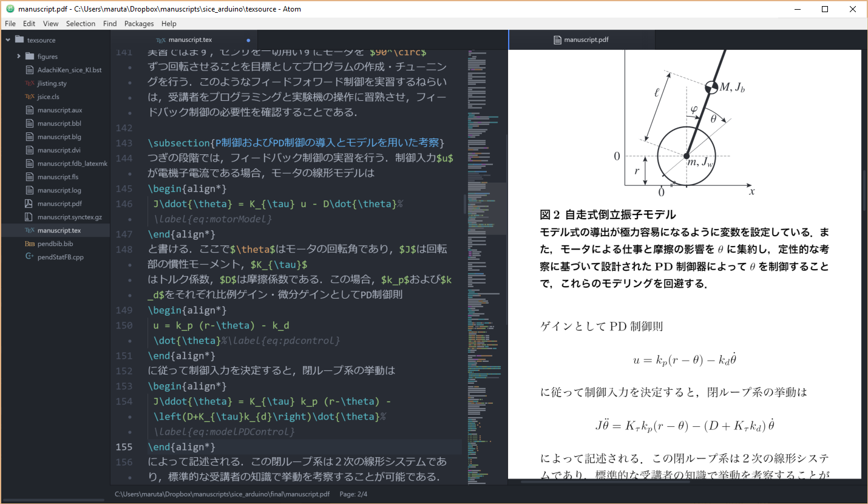Click BibTeX icon of pendbib.bib
868x504 pixels.
coord(29,243)
